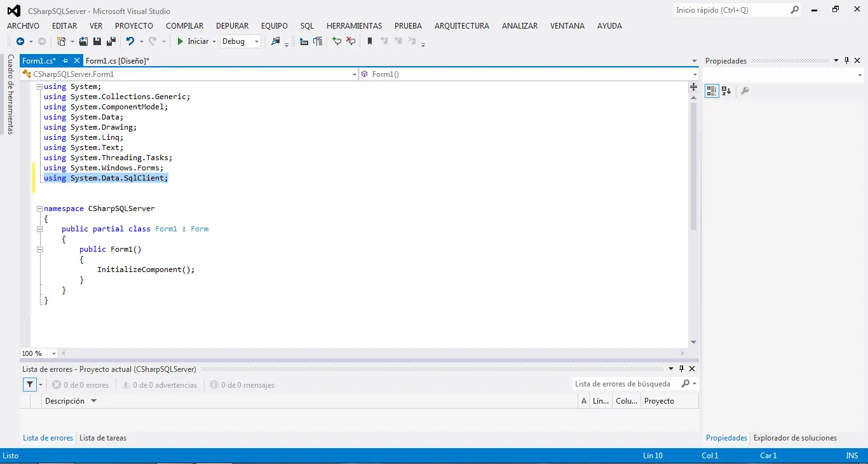Viewport: 868px width, 464px height.
Task: Open the HERRAMIENTAS menu
Action: coord(355,26)
